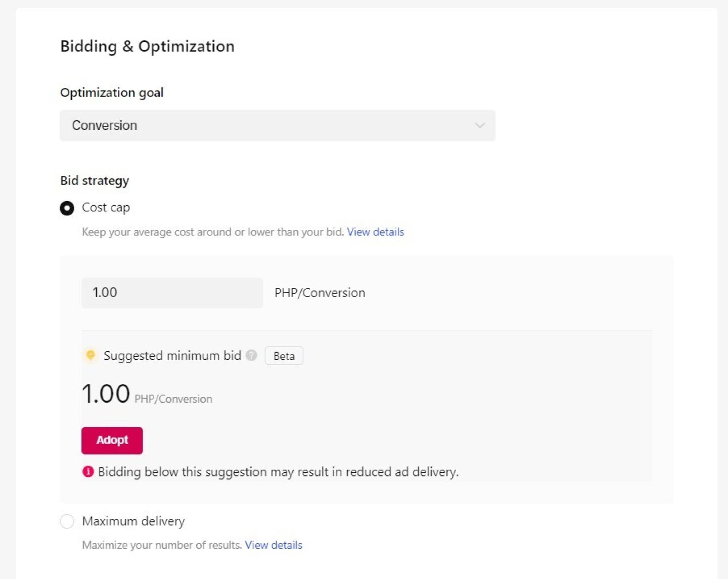Viewport: 728px width, 579px height.
Task: Select the Cost cap radio button
Action: [67, 208]
